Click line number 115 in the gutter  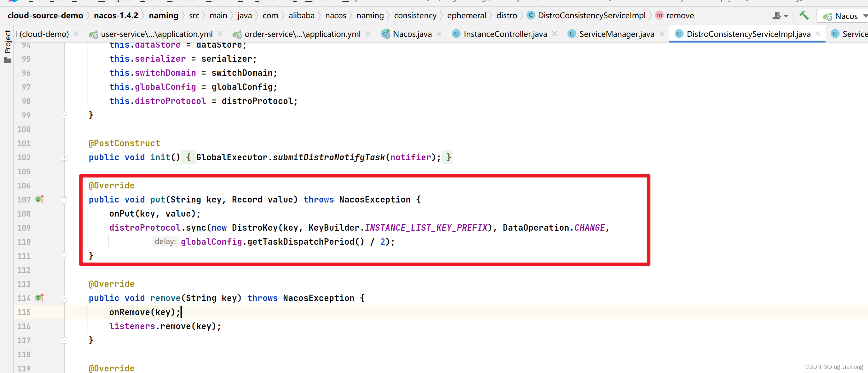click(24, 312)
